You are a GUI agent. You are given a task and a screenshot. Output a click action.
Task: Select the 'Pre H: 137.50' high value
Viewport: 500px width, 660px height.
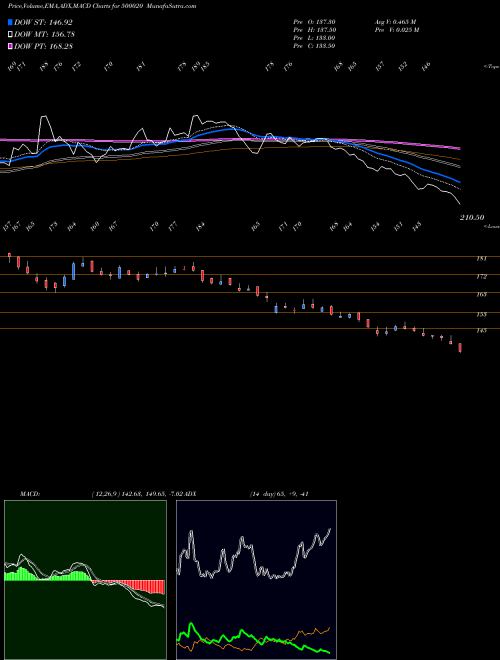314,30
